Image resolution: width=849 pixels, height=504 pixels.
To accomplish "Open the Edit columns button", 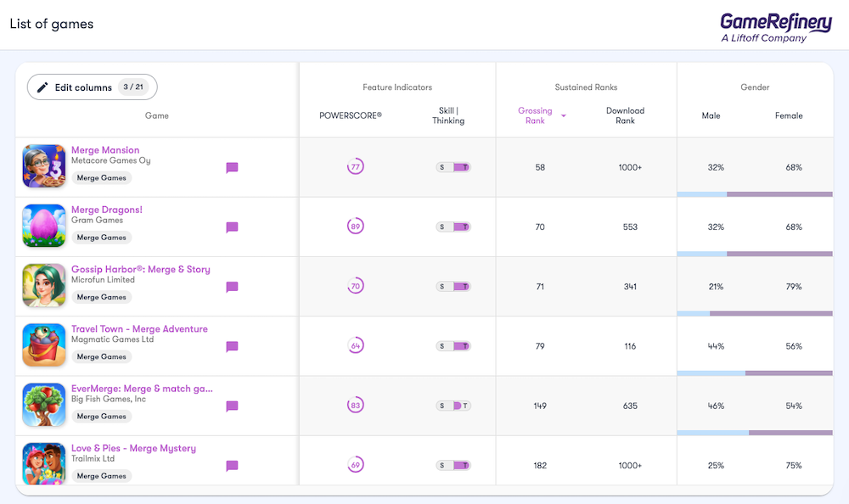I will coord(92,87).
